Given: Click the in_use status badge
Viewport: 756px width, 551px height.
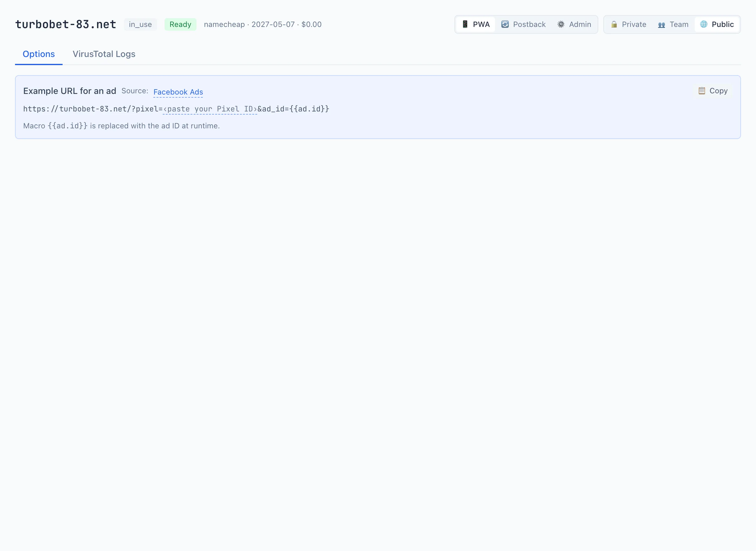Looking at the screenshot, I should (x=140, y=24).
